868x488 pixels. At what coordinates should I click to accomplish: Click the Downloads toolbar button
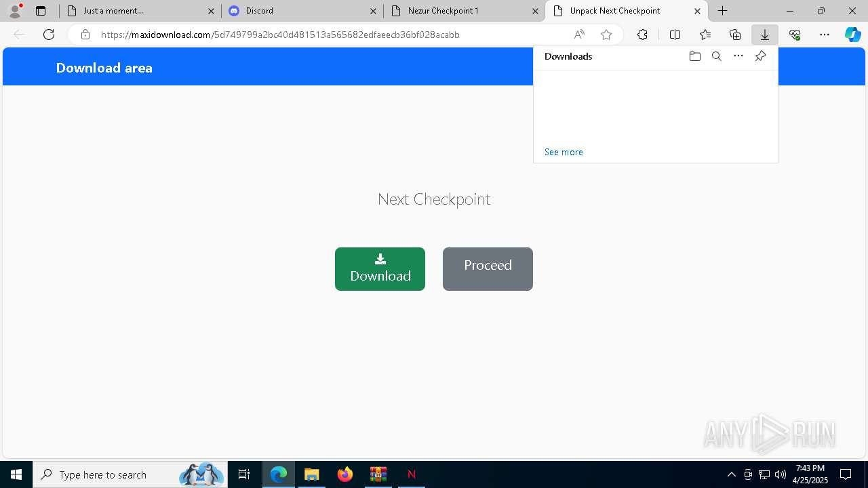(x=764, y=35)
